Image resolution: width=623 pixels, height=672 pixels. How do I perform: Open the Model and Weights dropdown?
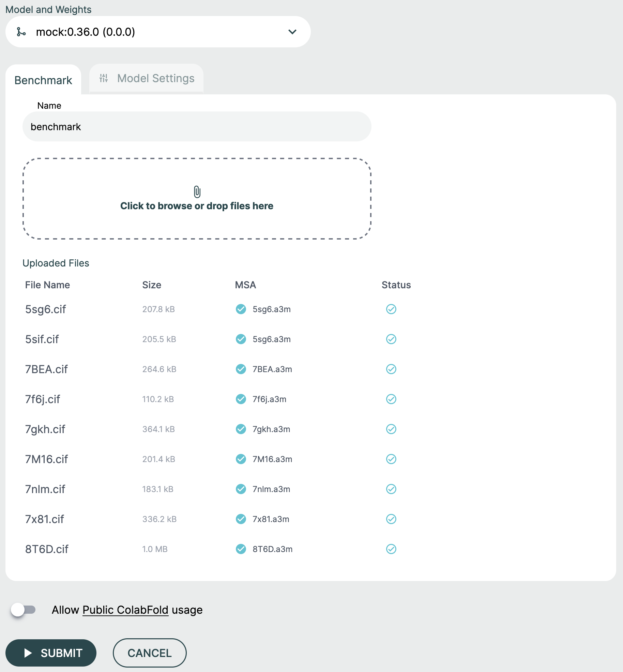[x=158, y=32]
